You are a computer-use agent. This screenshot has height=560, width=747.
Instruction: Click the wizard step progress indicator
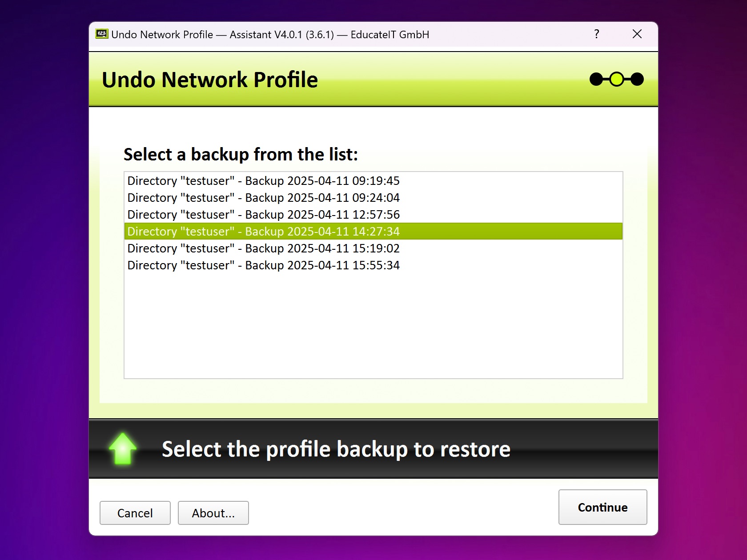click(616, 80)
